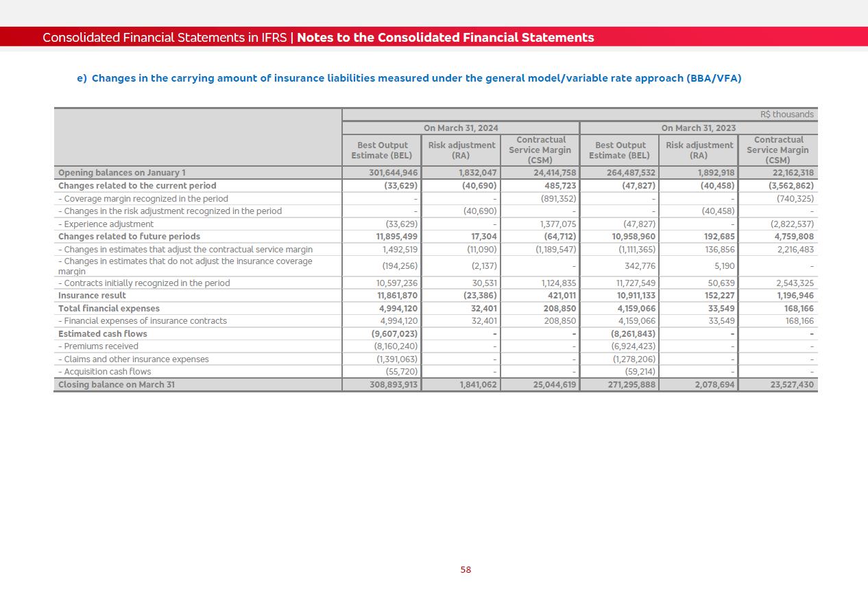This screenshot has height=616, width=868.
Task: Click the 'Experience adjustment' row label
Action: pyautogui.click(x=108, y=224)
